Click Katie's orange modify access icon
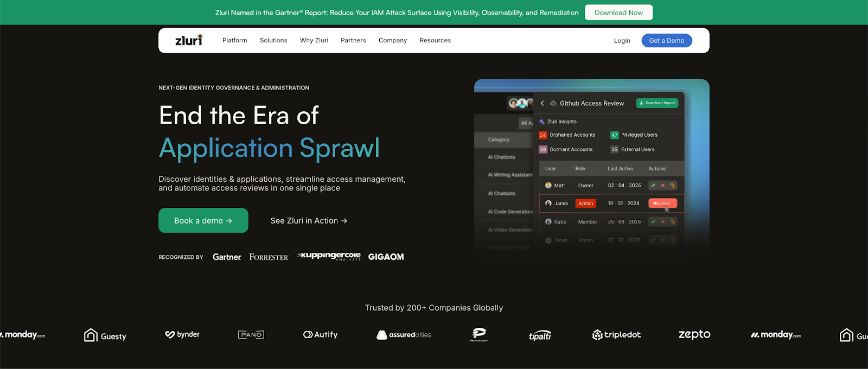The height and width of the screenshot is (369, 868). 673,222
